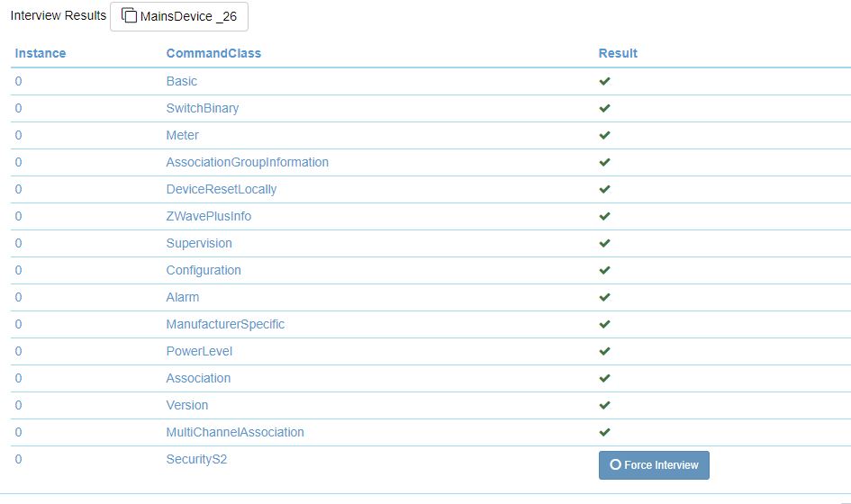
Task: Click the MultiChannelAssociation checkmark icon
Action: coord(605,432)
